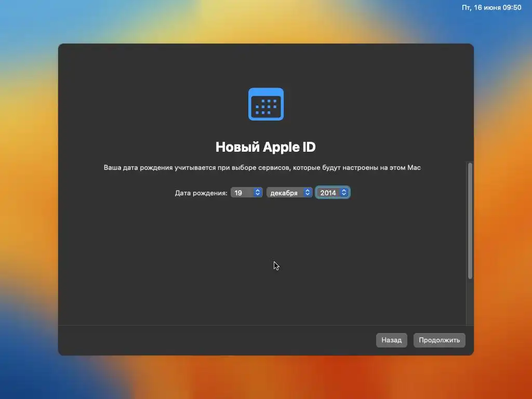Click the Продолжить button
Screen dimensions: 532x399
point(439,340)
